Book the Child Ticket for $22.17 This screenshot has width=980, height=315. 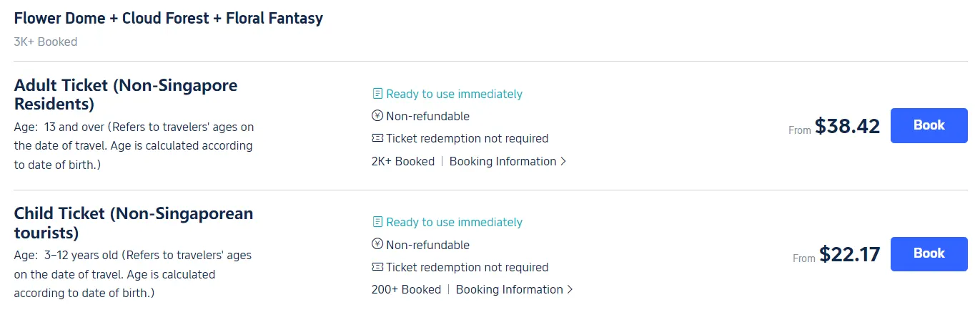[929, 253]
